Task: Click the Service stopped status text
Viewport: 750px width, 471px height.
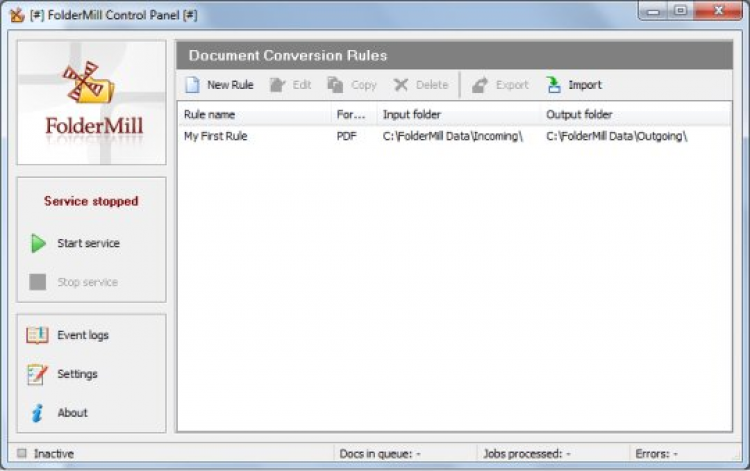Action: point(91,201)
